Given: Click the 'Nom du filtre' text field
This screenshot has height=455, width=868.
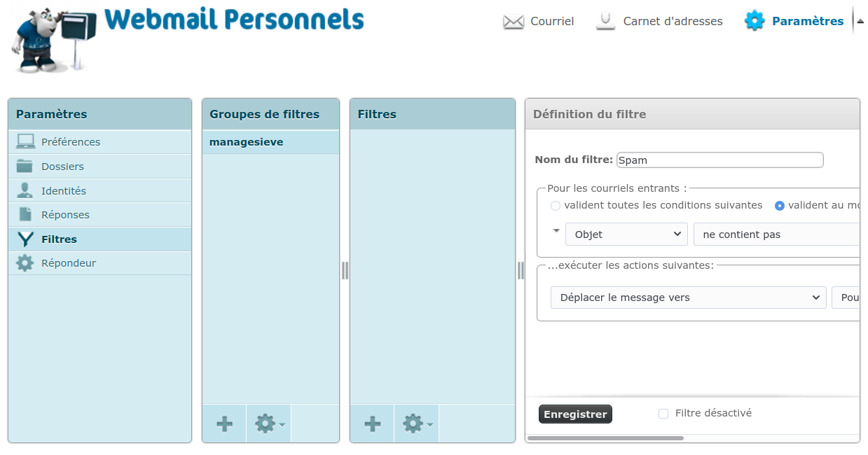Looking at the screenshot, I should [x=719, y=160].
